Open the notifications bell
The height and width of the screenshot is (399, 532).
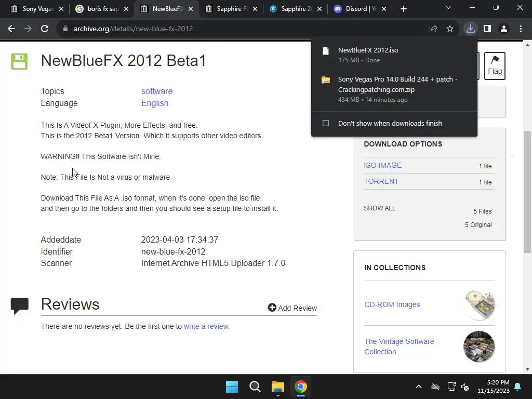(518, 387)
